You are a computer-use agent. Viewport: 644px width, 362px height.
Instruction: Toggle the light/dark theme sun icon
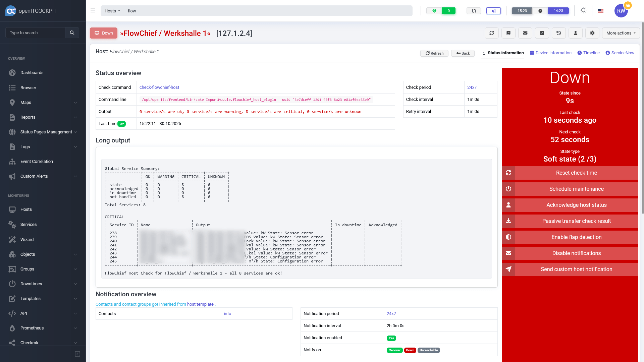pos(583,10)
